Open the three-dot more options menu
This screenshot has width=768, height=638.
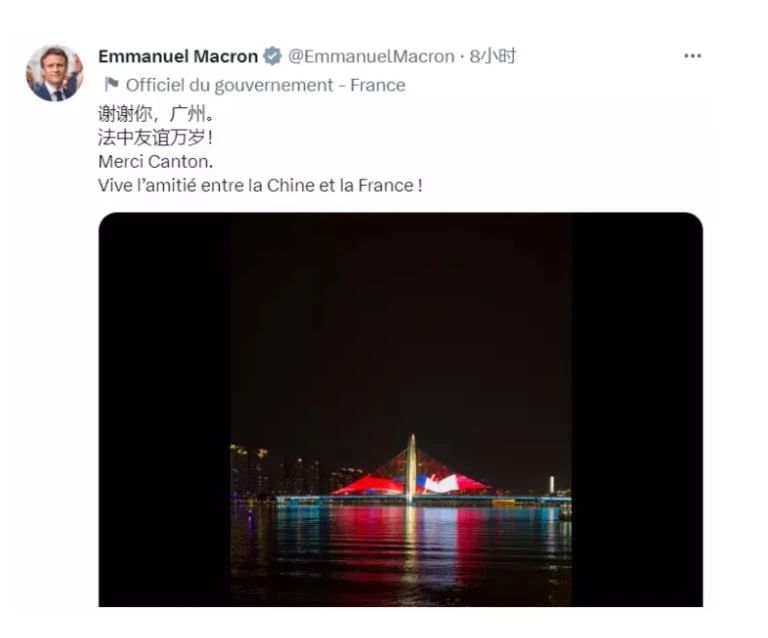[x=692, y=56]
